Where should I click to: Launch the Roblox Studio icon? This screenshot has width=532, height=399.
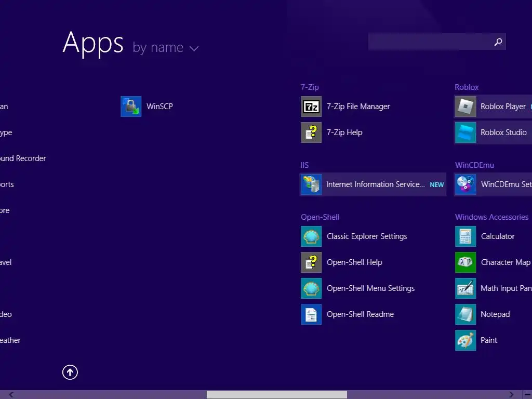[465, 132]
